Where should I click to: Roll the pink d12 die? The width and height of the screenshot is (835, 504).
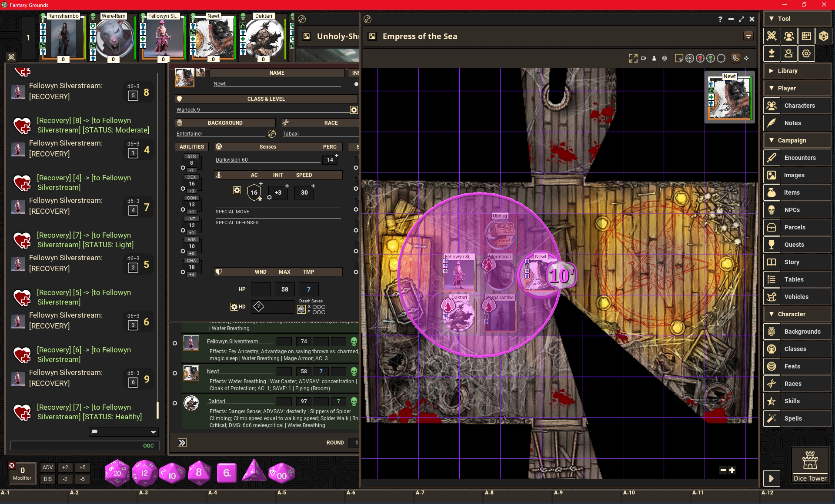click(144, 473)
